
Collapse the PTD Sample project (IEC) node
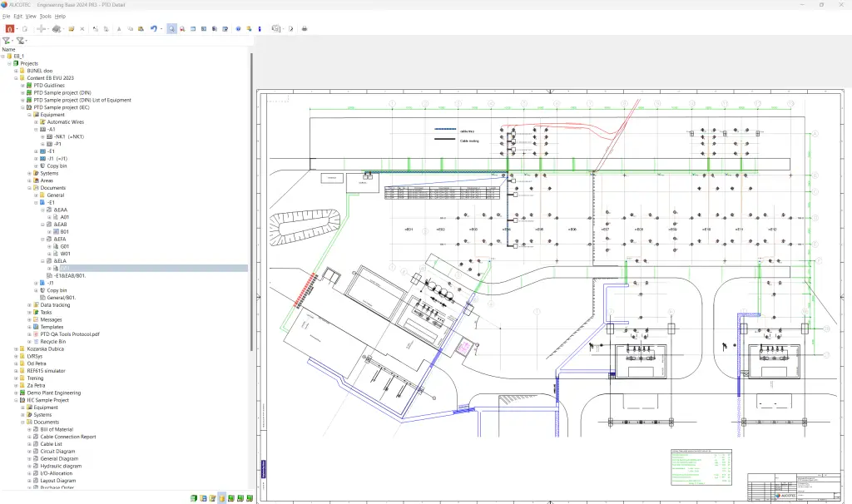coord(22,107)
